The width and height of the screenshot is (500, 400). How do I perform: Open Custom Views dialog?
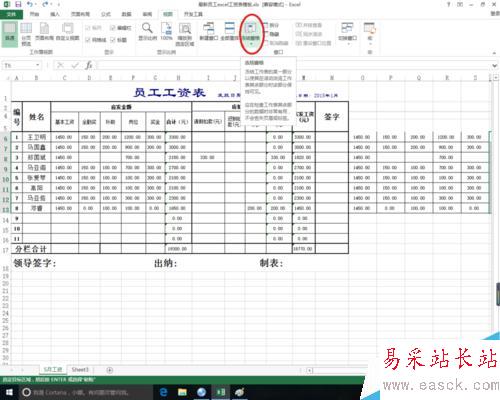point(68,32)
